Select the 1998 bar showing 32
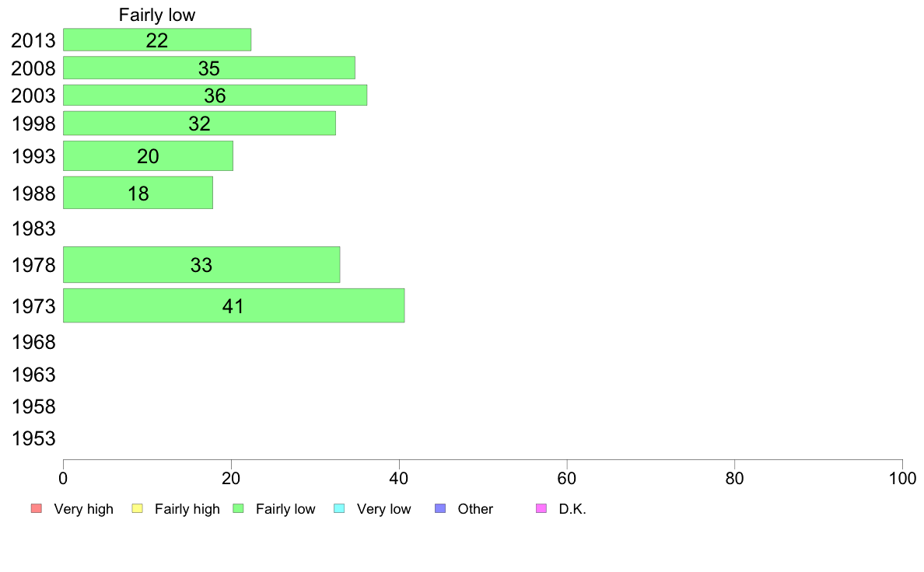924x572 pixels. click(199, 123)
